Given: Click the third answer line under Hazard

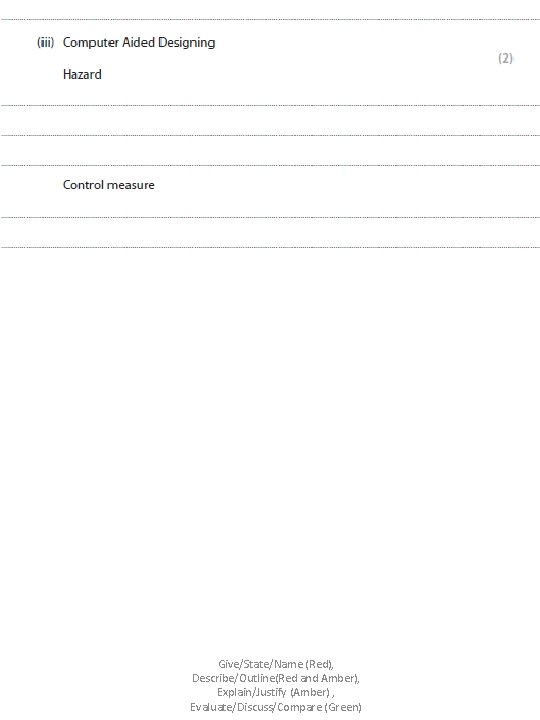Looking at the screenshot, I should point(270,165).
